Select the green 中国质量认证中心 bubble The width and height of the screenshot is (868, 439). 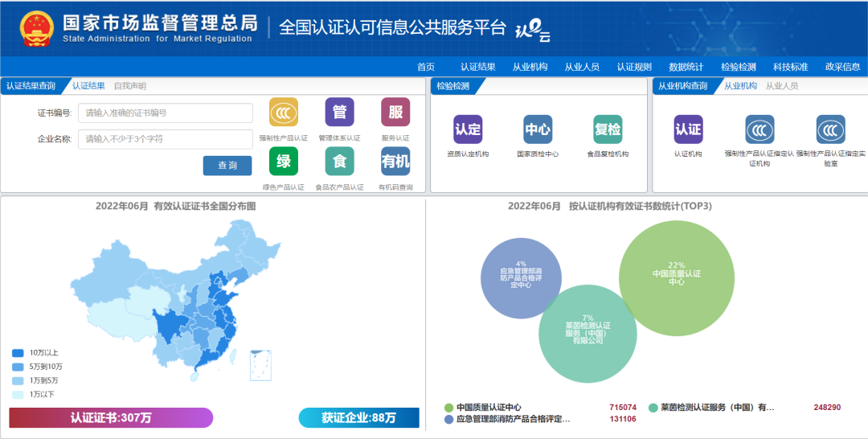pyautogui.click(x=676, y=279)
